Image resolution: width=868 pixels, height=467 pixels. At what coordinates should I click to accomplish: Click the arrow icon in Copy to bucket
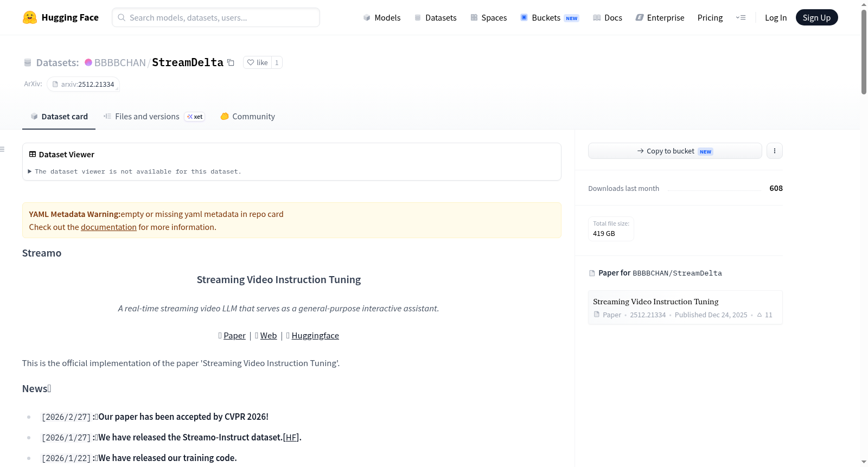(641, 151)
